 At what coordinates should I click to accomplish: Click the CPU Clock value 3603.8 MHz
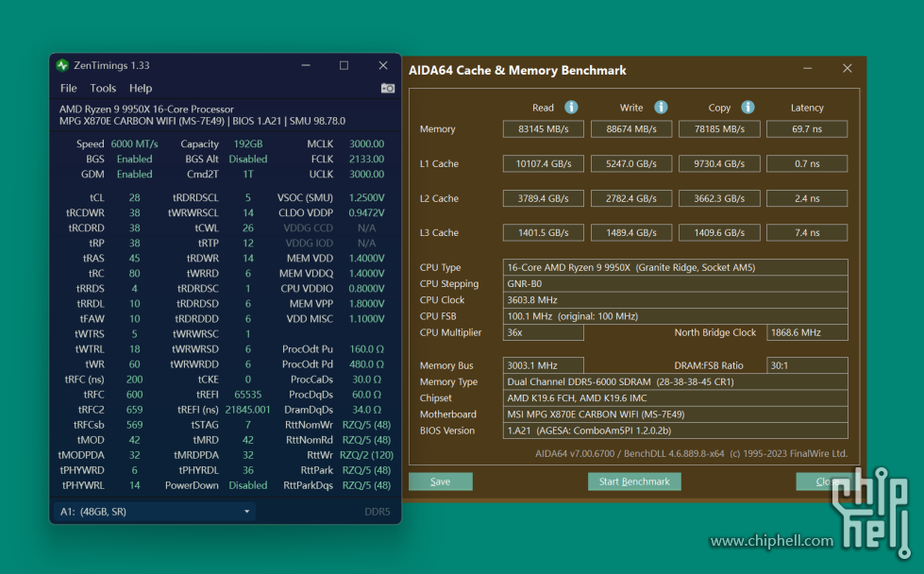click(676, 300)
